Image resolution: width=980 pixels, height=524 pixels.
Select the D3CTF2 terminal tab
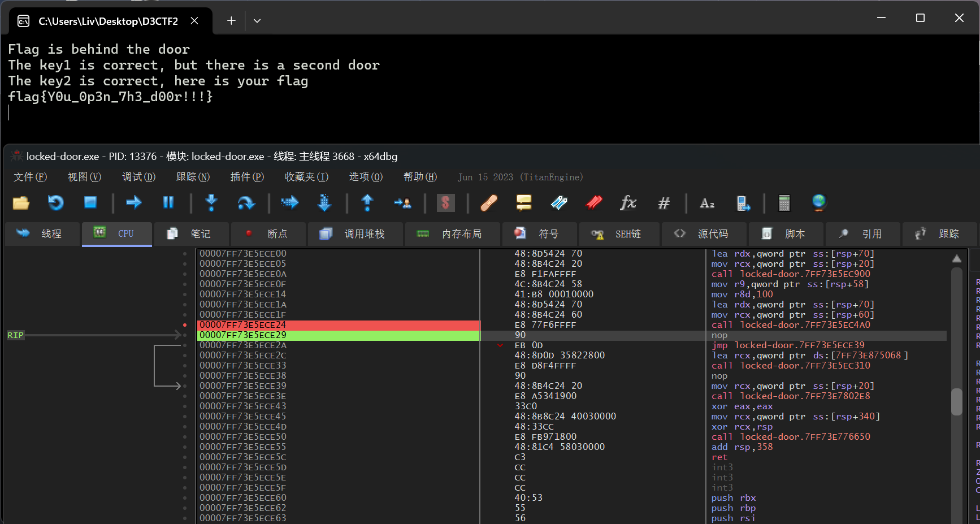111,21
